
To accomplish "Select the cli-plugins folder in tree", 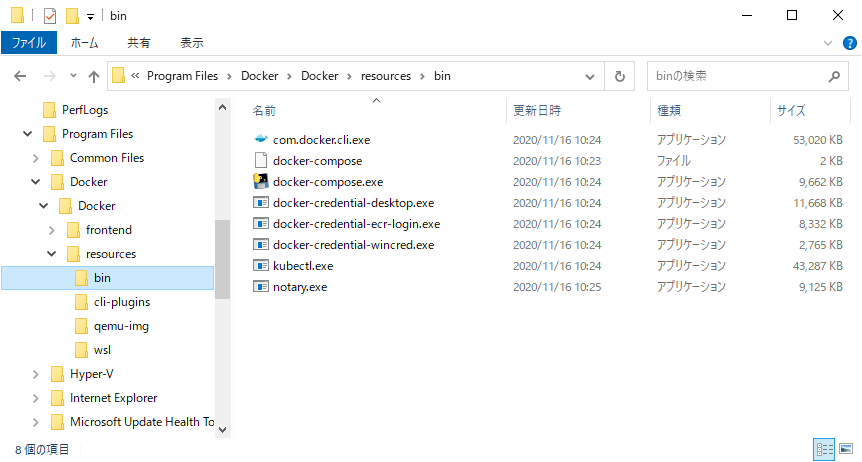I will (121, 302).
